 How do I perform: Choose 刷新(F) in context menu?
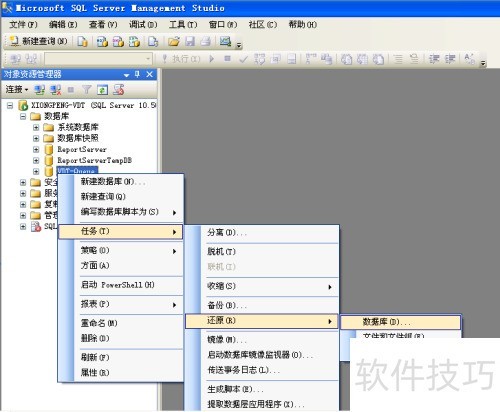(121, 357)
